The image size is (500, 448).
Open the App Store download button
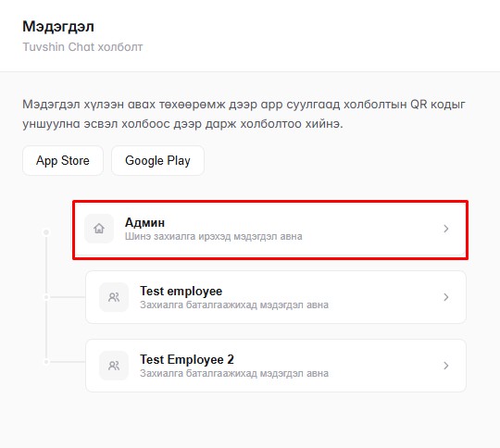point(63,161)
